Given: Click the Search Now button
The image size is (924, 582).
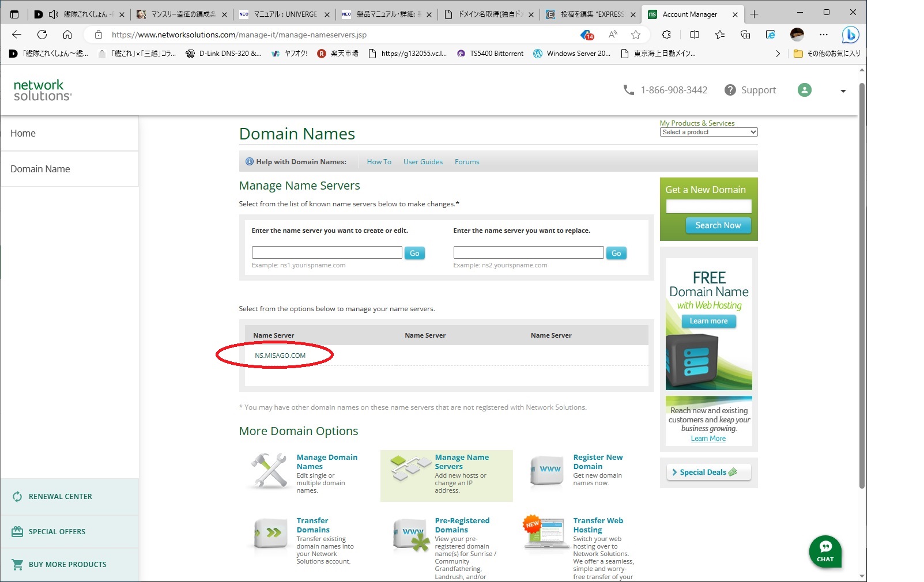Looking at the screenshot, I should (718, 225).
